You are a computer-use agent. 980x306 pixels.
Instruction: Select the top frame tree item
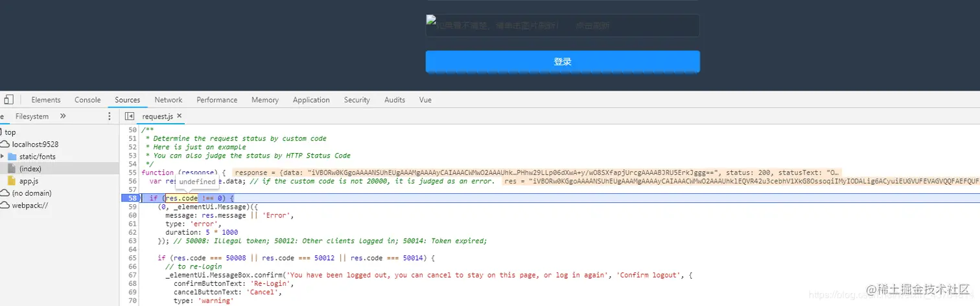pos(10,132)
